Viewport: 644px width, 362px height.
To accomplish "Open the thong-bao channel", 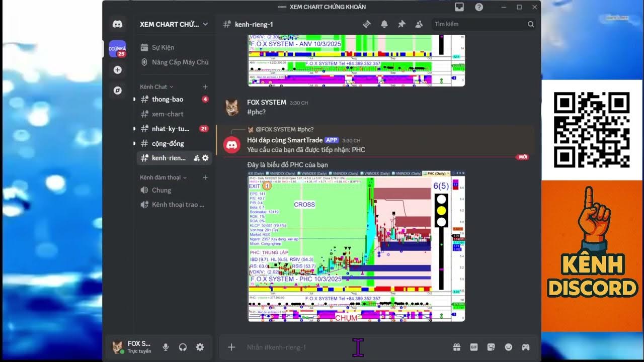I will [x=174, y=100].
